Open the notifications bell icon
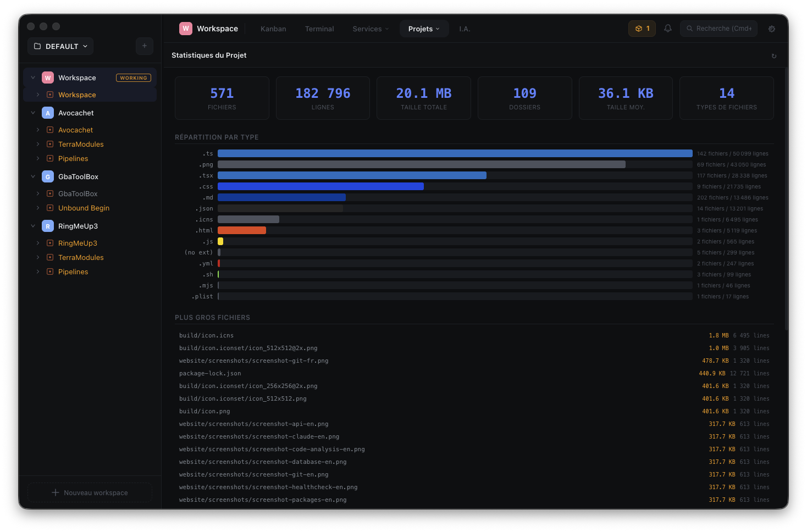Screen dimensions: 807x532 click(x=667, y=29)
